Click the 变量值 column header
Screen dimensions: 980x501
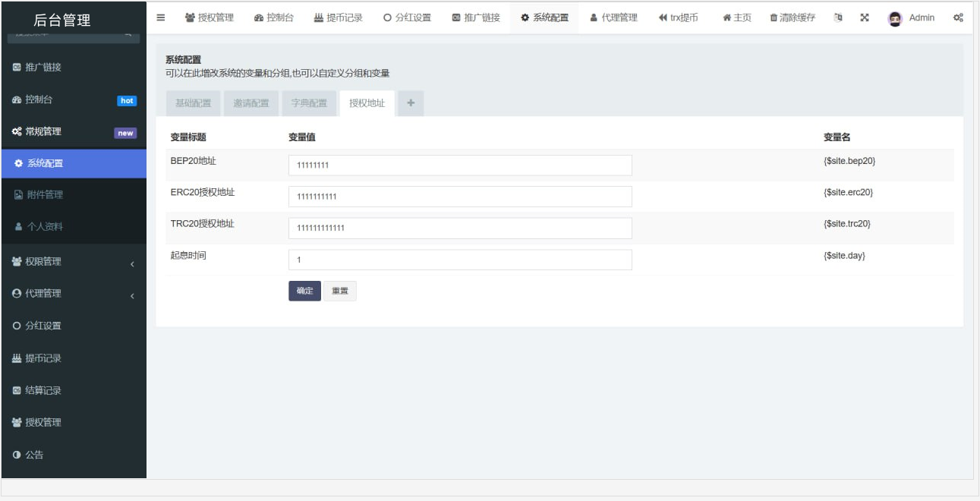pos(302,137)
